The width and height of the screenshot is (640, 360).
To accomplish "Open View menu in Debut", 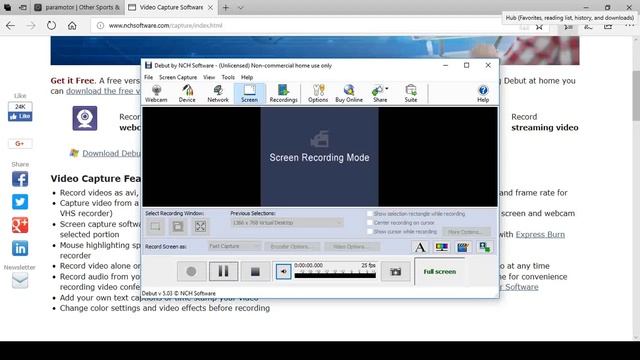I will (x=209, y=77).
